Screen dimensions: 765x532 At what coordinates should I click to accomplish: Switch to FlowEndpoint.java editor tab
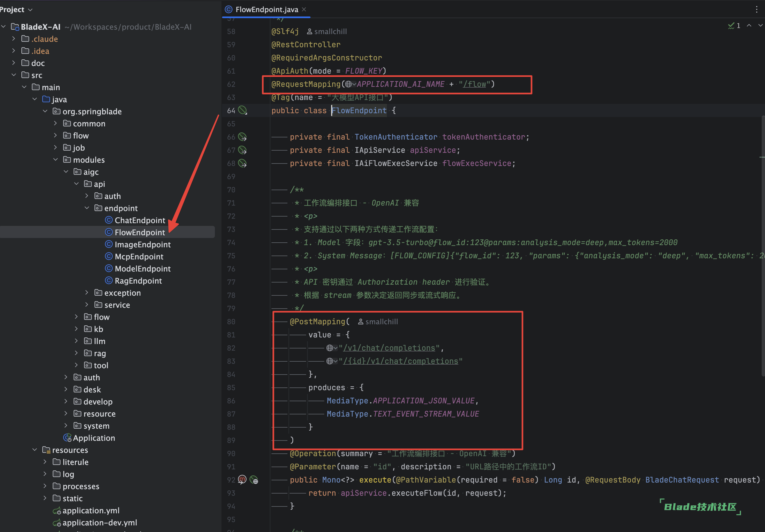267,9
